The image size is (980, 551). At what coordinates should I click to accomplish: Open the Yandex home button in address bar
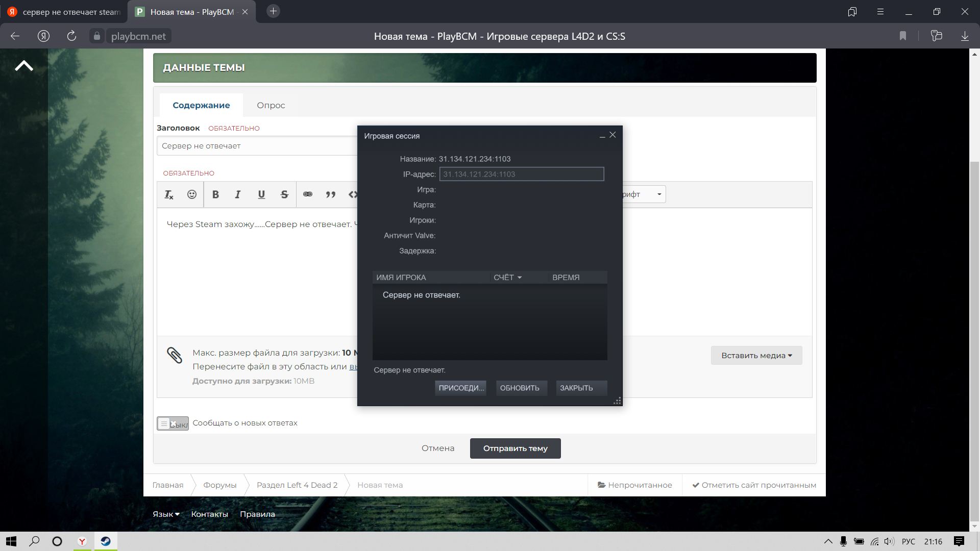click(43, 36)
